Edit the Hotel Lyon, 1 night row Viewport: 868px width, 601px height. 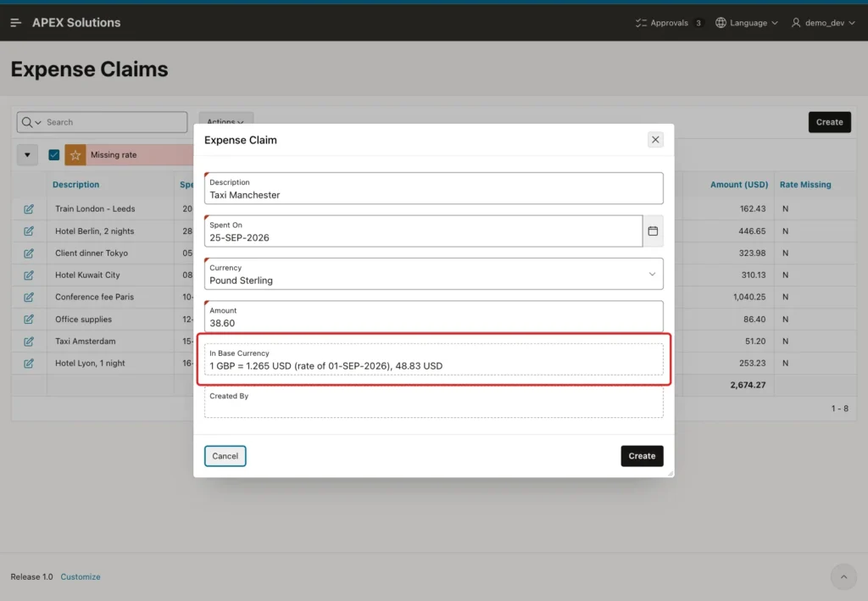pyautogui.click(x=29, y=364)
